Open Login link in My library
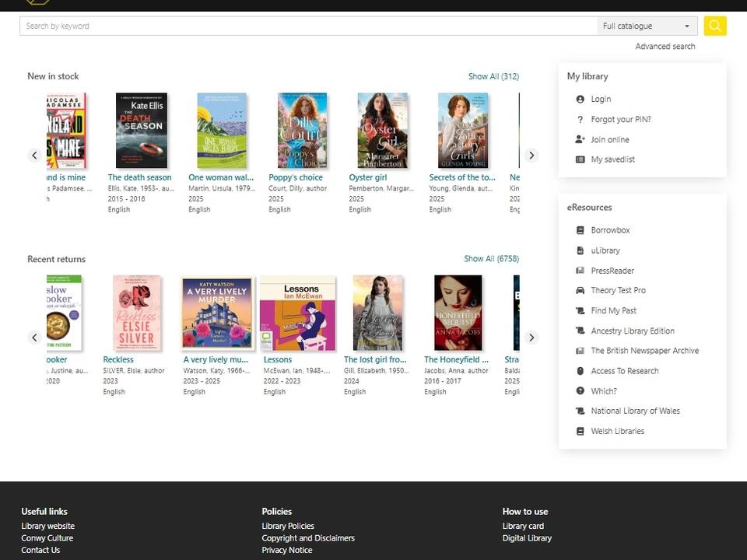 point(601,99)
